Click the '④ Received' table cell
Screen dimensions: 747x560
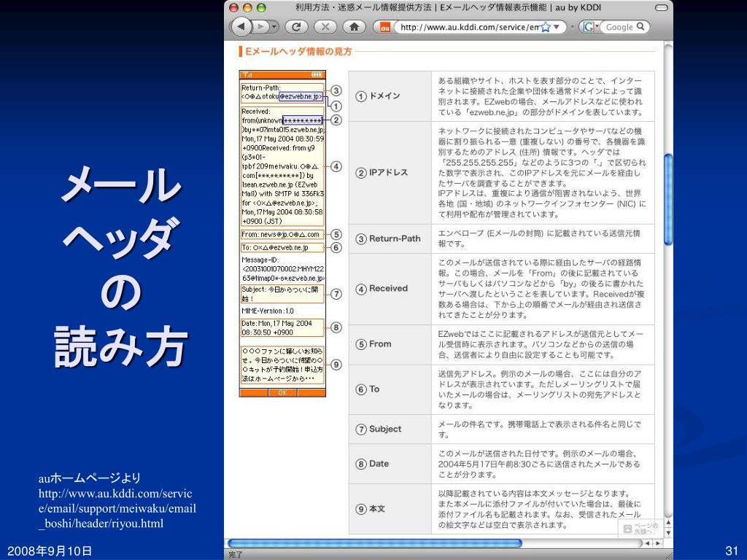[x=390, y=289]
